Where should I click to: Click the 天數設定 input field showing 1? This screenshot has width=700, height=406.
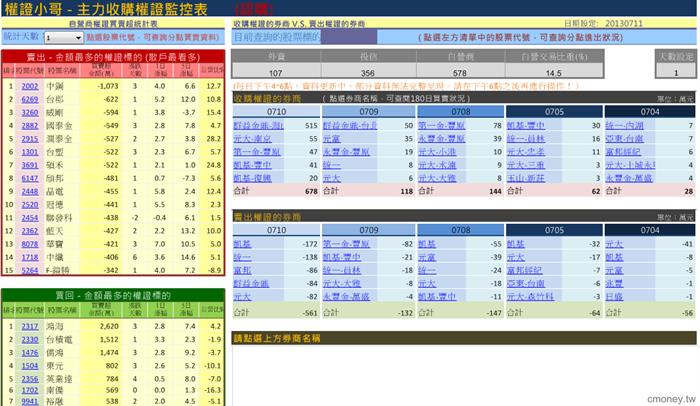pos(675,71)
